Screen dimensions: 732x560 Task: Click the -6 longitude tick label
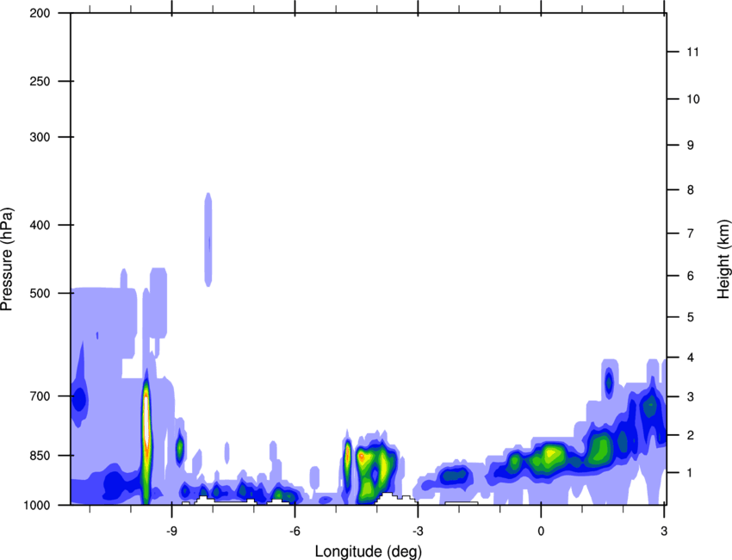295,531
